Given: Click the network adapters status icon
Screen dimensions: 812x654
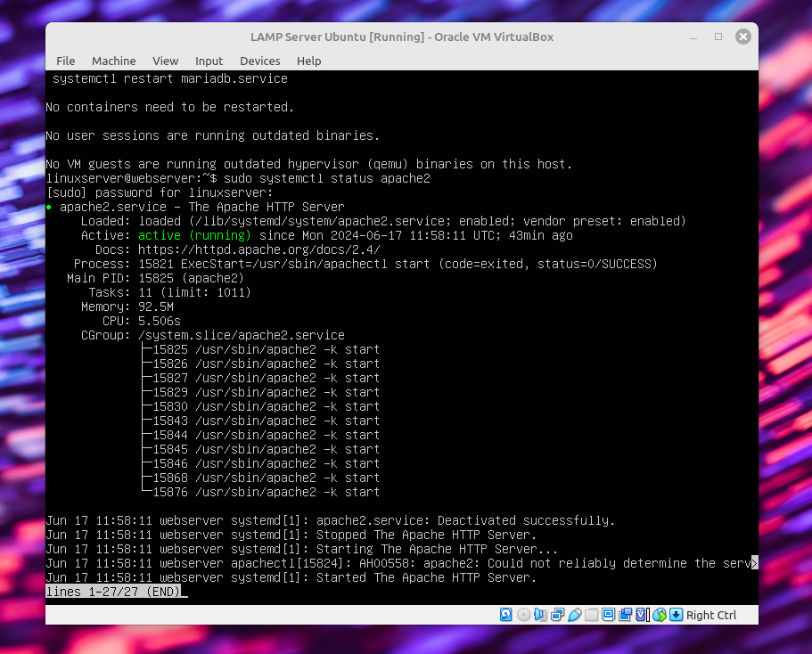Looking at the screenshot, I should tap(558, 615).
